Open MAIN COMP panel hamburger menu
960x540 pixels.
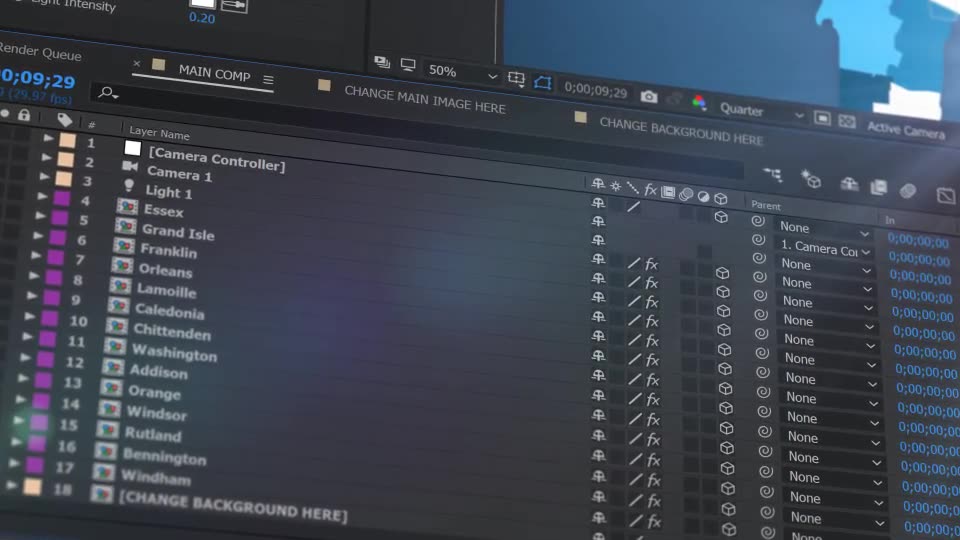(268, 80)
